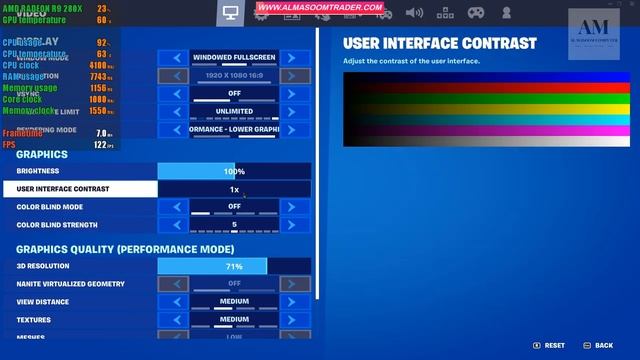The height and width of the screenshot is (360, 640).
Task: Click left arrow beside Unlimited frame rate
Action: tap(173, 112)
